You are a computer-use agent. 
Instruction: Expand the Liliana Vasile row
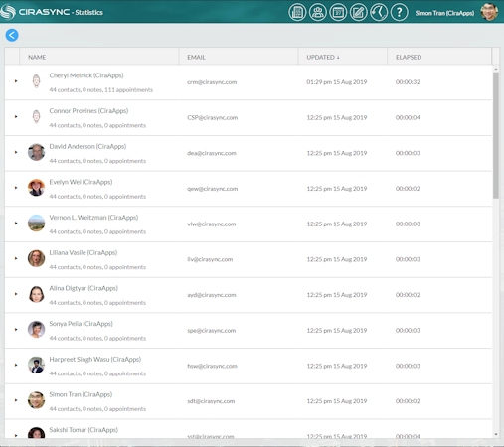tap(16, 258)
